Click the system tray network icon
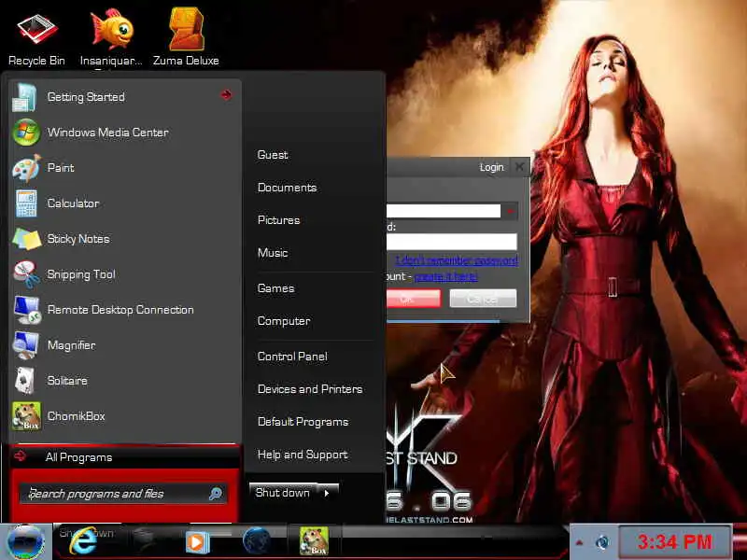 (602, 542)
